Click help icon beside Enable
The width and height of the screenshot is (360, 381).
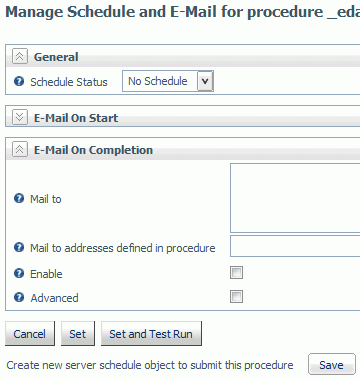click(19, 273)
